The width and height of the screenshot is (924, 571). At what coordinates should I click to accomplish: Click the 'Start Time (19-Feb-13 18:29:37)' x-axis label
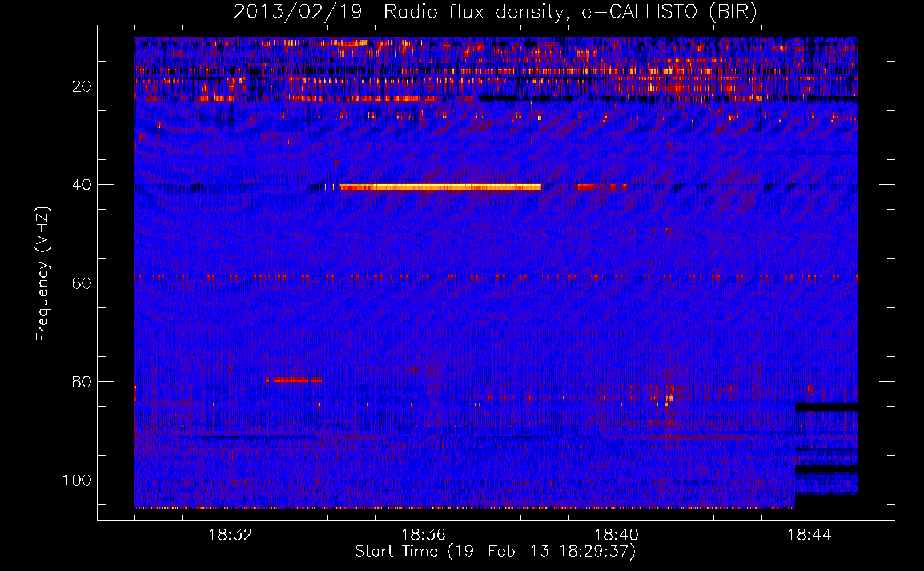pos(495,552)
